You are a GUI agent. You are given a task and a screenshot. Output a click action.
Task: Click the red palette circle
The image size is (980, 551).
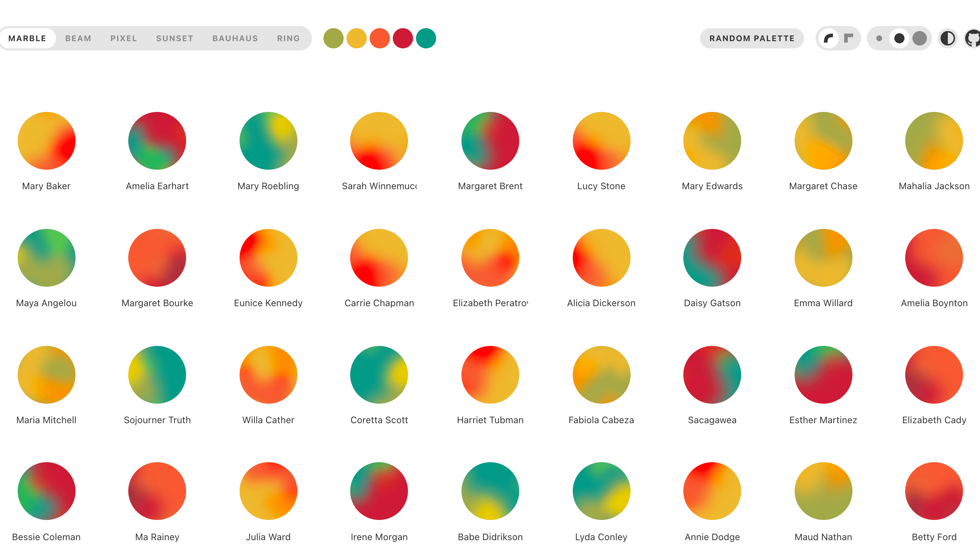click(x=403, y=38)
